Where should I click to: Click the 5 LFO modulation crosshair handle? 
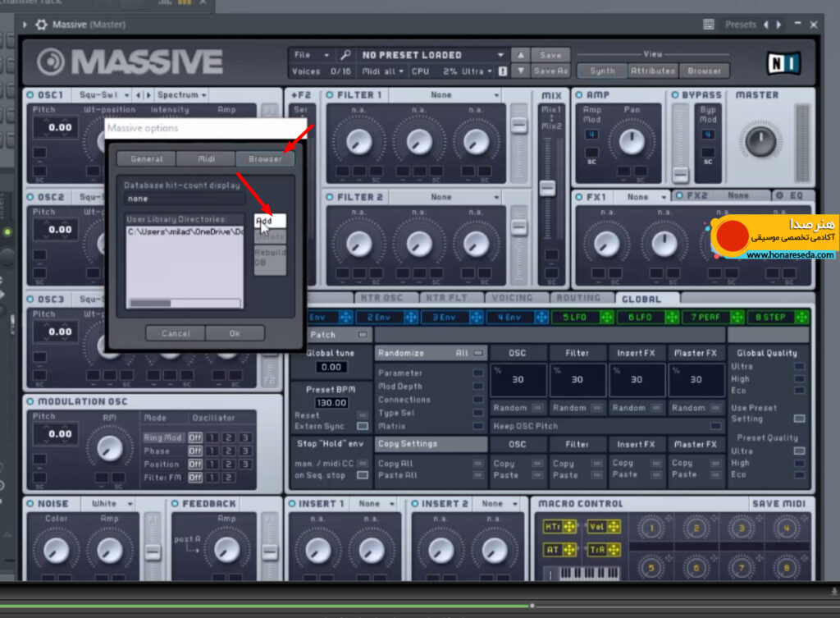pos(607,318)
